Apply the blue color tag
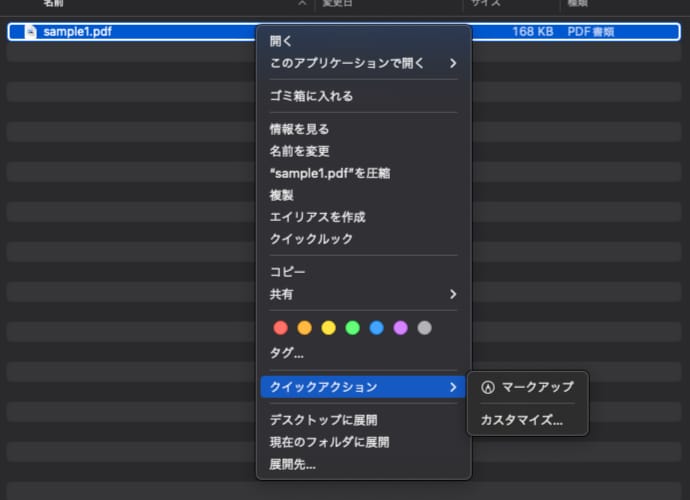The image size is (690, 500). (x=376, y=328)
